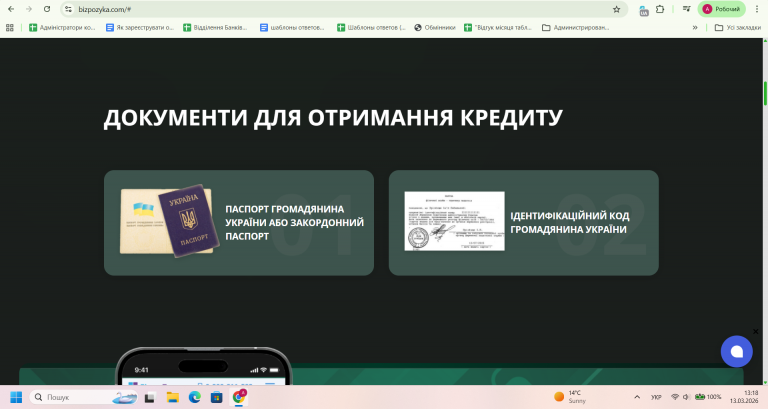The width and height of the screenshot is (768, 409).
Task: Open the blue chat widget button
Action: pyautogui.click(x=736, y=351)
